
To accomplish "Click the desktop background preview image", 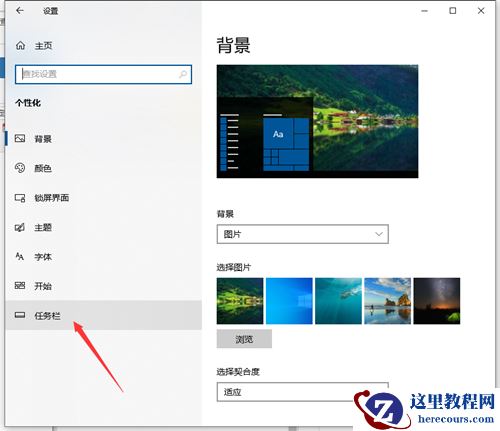I will [x=317, y=121].
